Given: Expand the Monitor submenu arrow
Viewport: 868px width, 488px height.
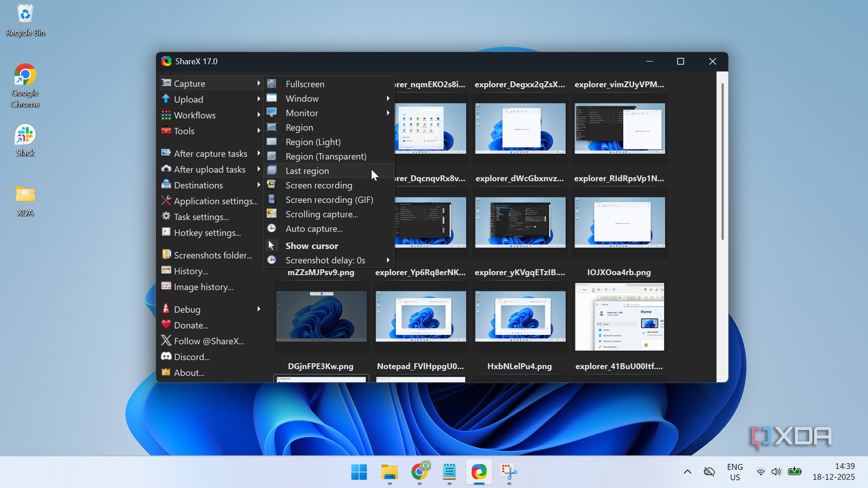Looking at the screenshot, I should pyautogui.click(x=388, y=113).
